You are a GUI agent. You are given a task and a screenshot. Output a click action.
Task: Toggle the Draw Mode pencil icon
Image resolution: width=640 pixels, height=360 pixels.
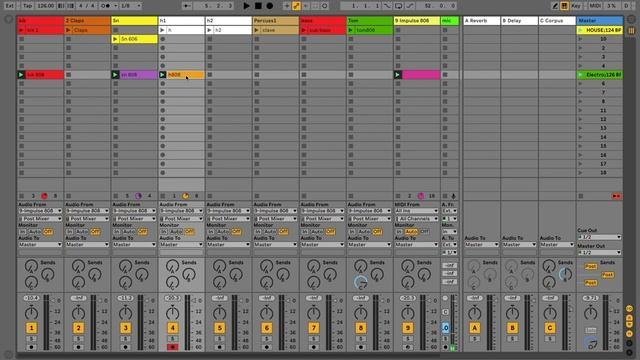pos(555,6)
